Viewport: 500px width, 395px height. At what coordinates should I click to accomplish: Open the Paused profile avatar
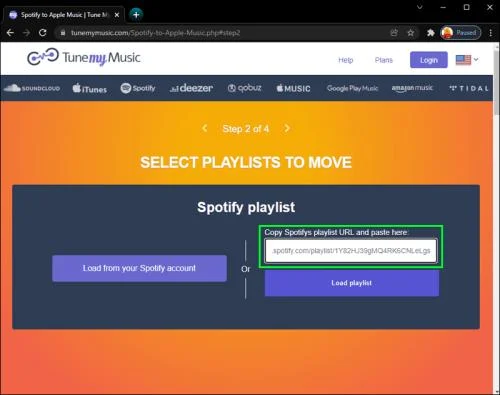pyautogui.click(x=461, y=33)
